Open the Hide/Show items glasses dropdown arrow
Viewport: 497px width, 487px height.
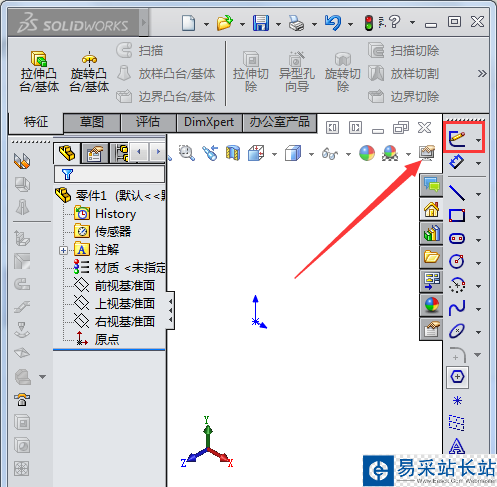click(x=348, y=154)
